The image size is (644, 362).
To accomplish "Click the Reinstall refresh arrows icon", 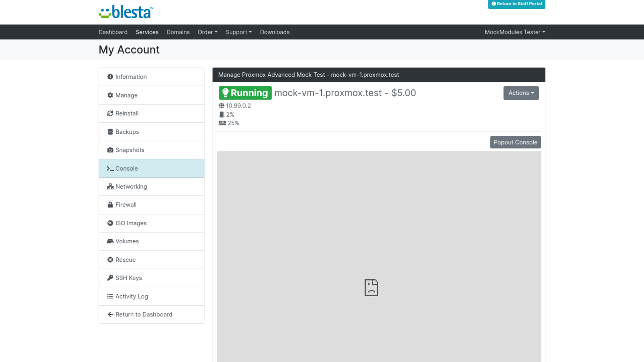I will 110,113.
